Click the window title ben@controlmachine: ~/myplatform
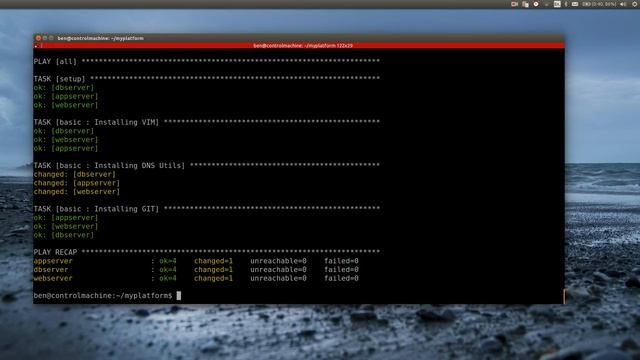 pos(100,38)
